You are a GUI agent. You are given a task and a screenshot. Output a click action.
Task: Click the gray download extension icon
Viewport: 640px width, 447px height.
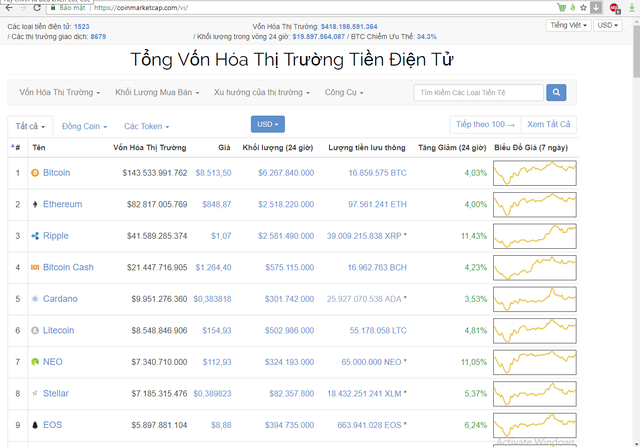tap(596, 7)
